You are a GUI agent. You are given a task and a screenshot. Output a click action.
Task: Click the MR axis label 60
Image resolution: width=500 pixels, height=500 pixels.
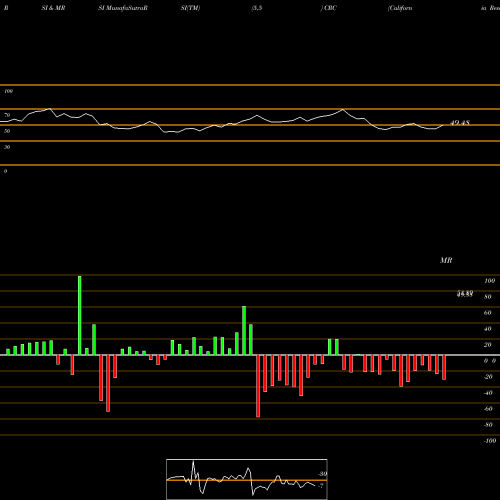(488, 313)
